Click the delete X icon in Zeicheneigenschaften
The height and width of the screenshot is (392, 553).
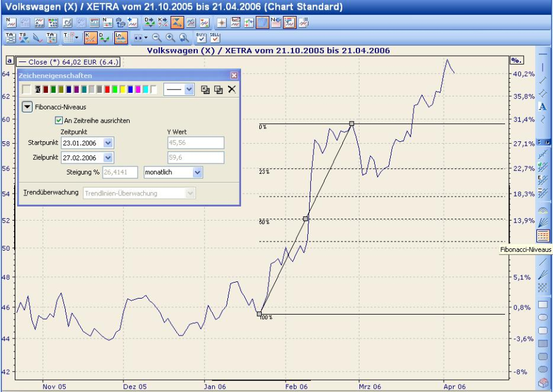(232, 90)
